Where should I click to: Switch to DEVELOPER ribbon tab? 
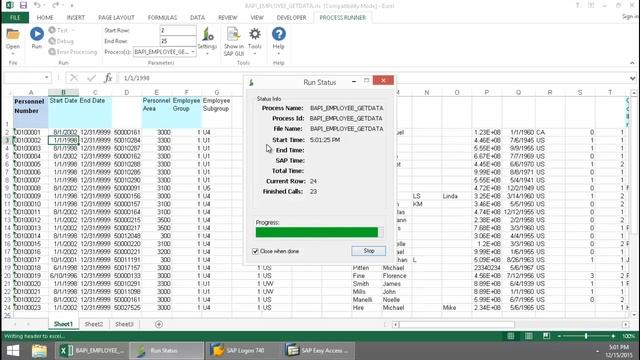pos(291,18)
